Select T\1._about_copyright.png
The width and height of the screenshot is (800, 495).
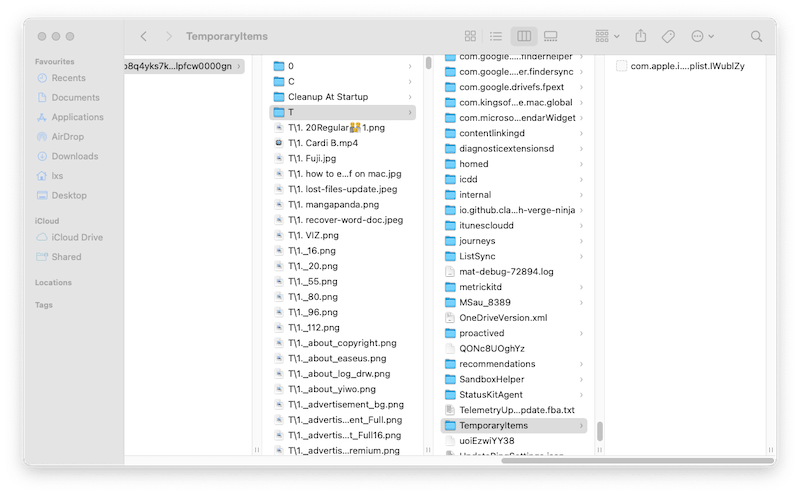click(342, 343)
